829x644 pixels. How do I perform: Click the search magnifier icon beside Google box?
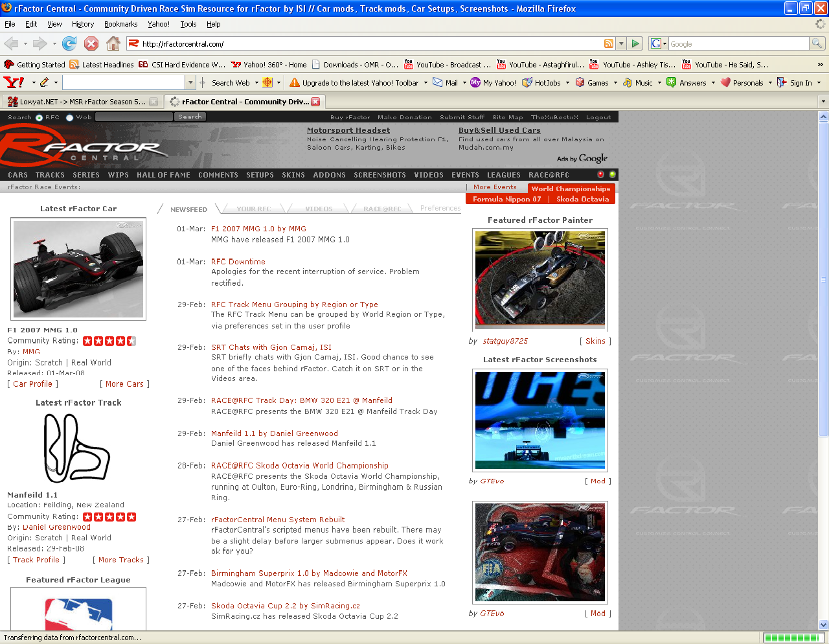pos(817,44)
